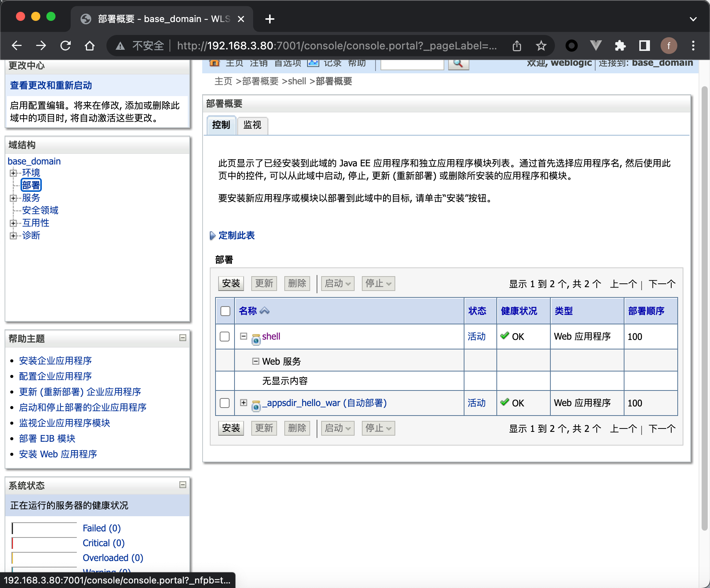Image resolution: width=710 pixels, height=588 pixels.
Task: Open the browser extensions puzzle icon
Action: [x=620, y=46]
